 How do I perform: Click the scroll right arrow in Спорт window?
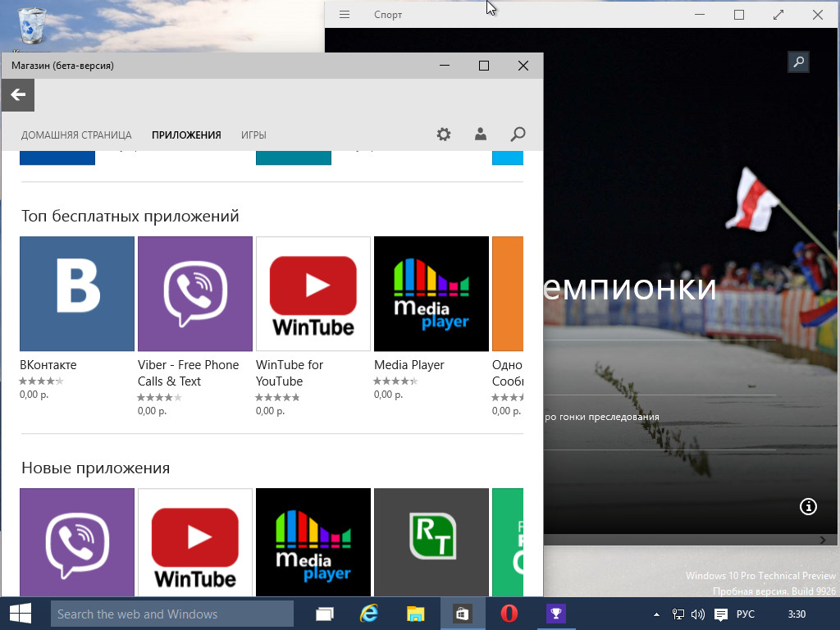click(822, 540)
